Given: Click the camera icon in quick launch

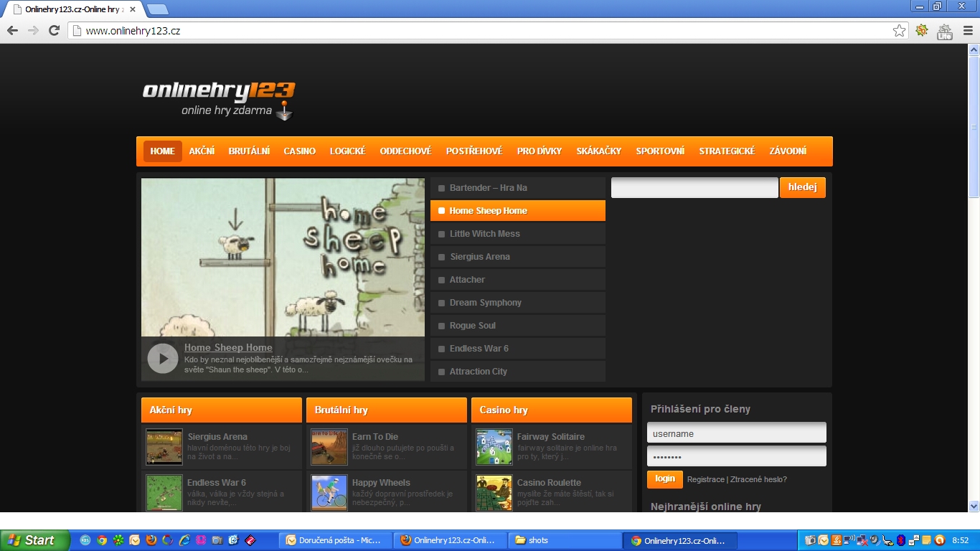Looking at the screenshot, I should [x=217, y=540].
